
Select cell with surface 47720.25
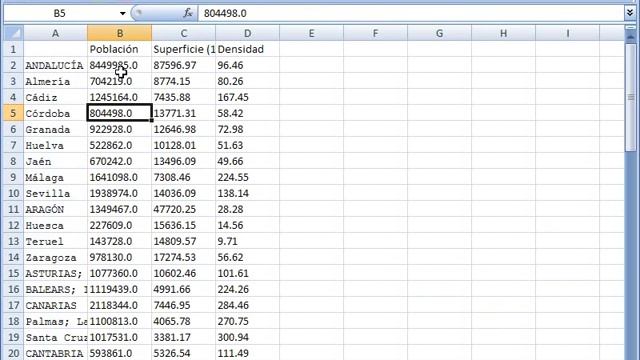184,209
